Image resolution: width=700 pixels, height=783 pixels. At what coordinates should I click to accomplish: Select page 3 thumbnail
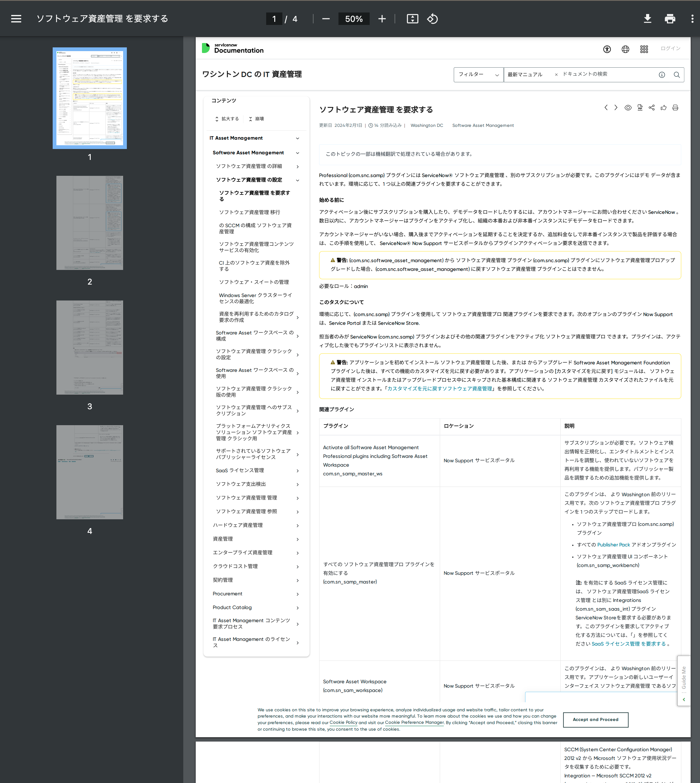point(90,347)
